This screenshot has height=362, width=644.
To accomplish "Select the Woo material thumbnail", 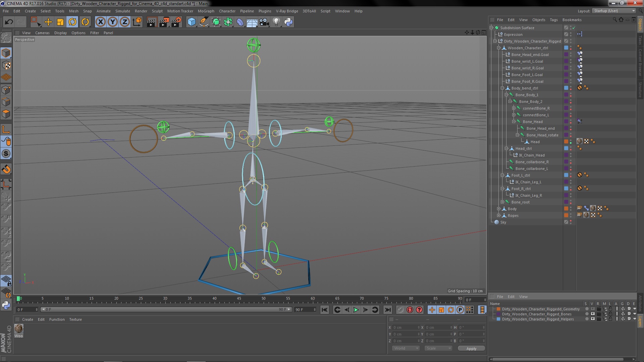I will [x=19, y=329].
